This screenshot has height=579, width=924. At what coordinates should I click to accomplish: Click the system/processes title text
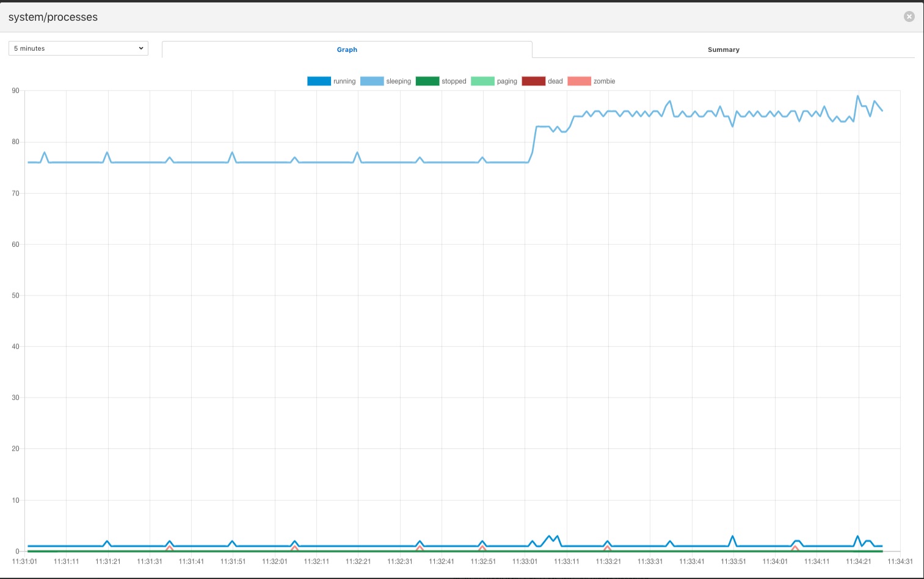(53, 17)
